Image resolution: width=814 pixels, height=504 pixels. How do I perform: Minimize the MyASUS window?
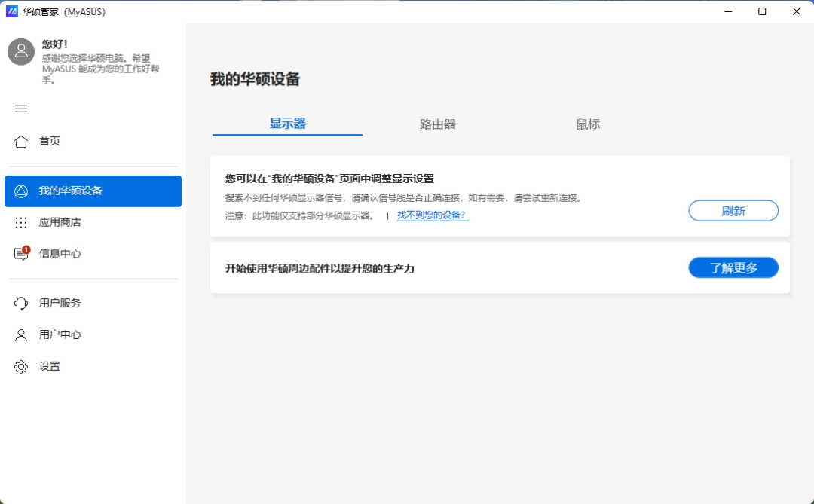click(x=728, y=11)
